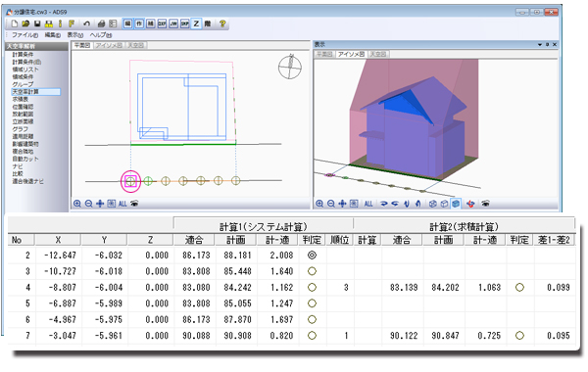Click the magenta-circled measurement point in plan

(x=130, y=181)
